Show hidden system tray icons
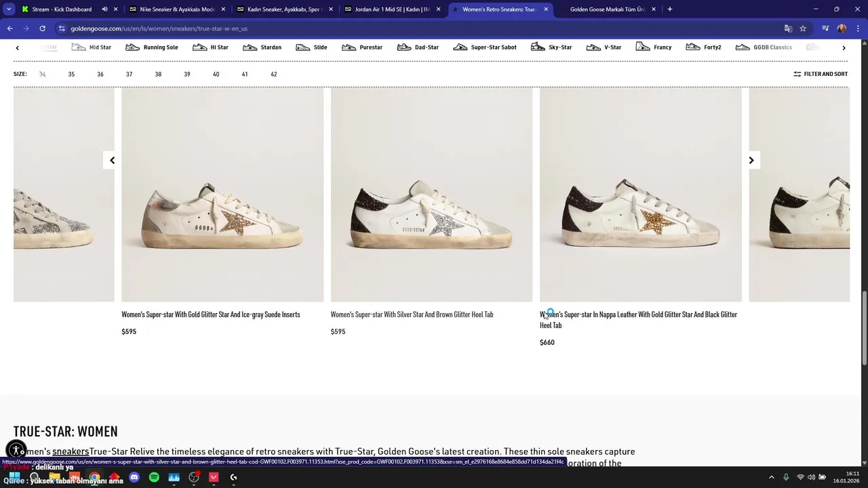The width and height of the screenshot is (868, 488). pyautogui.click(x=772, y=477)
